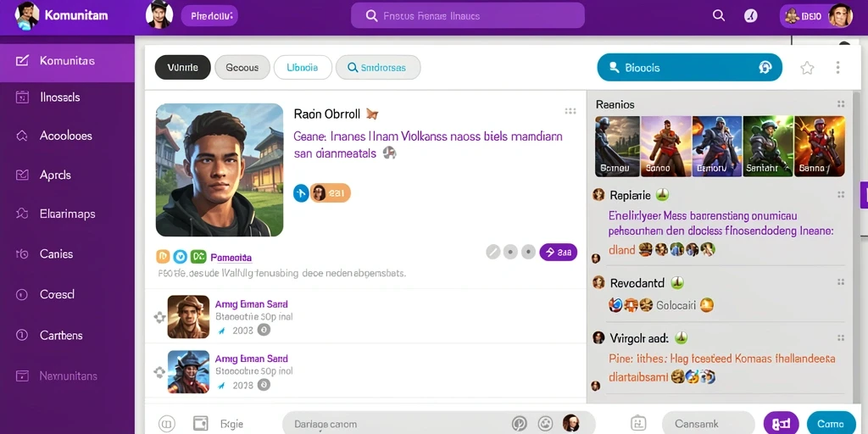This screenshot has width=868, height=434.
Task: Click the window icon in bottom toolbar
Action: (x=200, y=423)
